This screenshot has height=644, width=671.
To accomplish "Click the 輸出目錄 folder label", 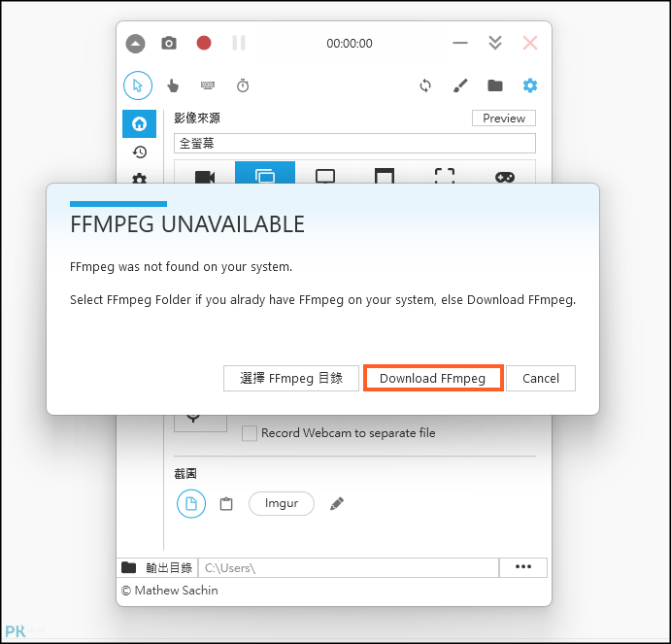I will point(169,568).
